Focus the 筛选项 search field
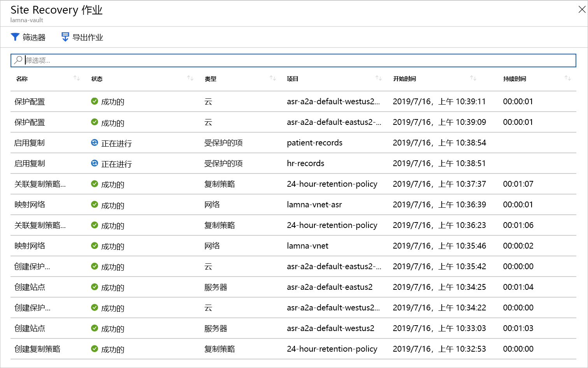The width and height of the screenshot is (588, 368). point(293,60)
